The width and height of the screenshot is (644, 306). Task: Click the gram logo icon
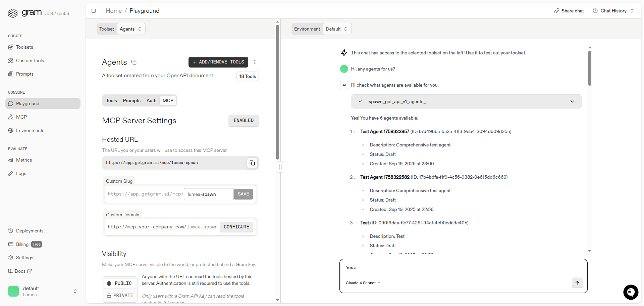coord(13,13)
